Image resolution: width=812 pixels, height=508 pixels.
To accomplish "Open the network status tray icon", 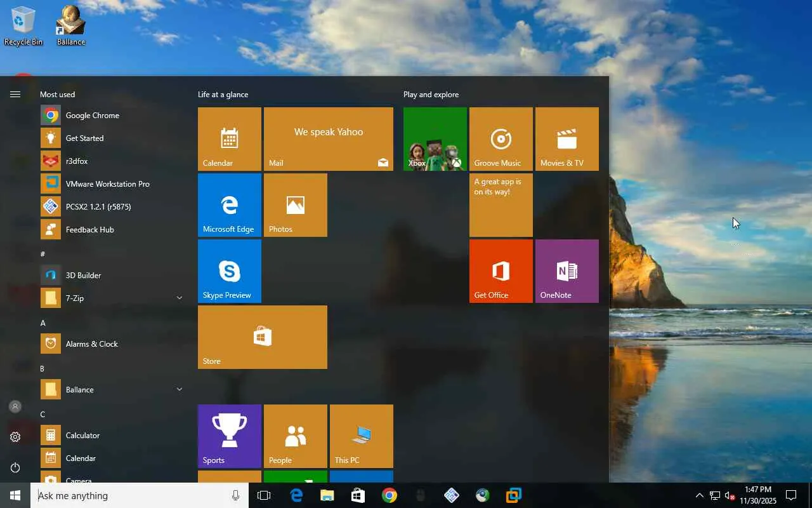I will tap(714, 495).
